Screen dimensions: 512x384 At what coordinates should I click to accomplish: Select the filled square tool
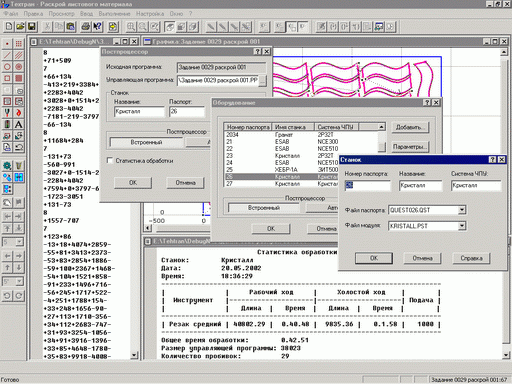(x=19, y=78)
